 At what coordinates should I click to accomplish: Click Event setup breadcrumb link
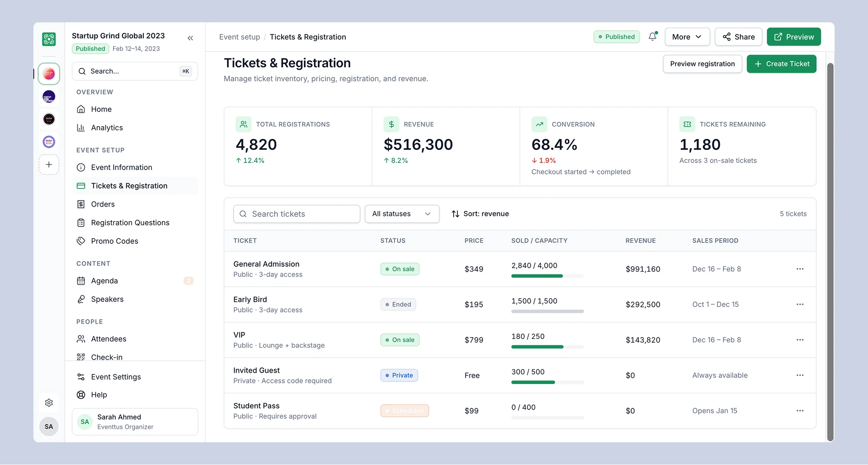pyautogui.click(x=239, y=37)
